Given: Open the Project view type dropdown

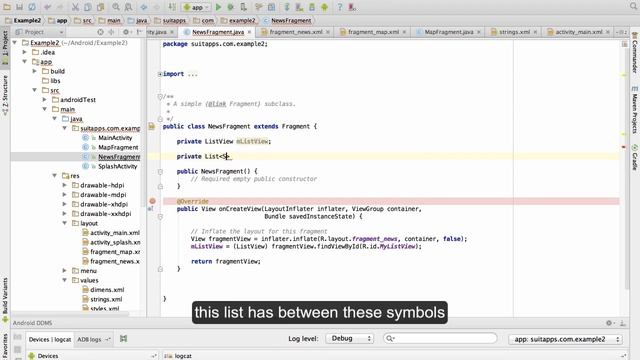Looking at the screenshot, I should (x=39, y=32).
